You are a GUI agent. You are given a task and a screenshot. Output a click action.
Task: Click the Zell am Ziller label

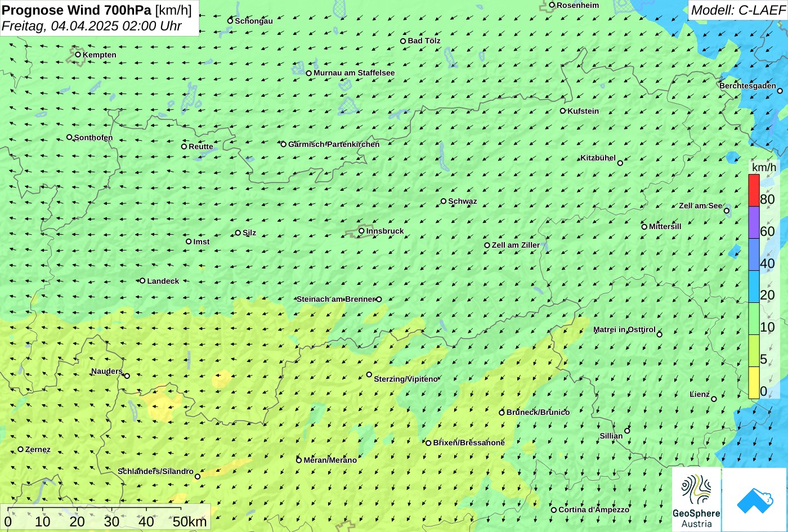516,245
